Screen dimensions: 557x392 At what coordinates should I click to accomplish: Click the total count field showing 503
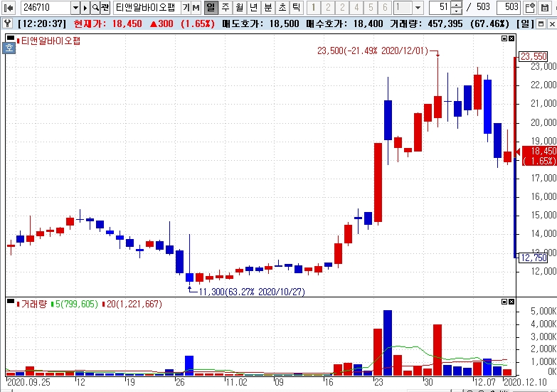[x=509, y=7]
